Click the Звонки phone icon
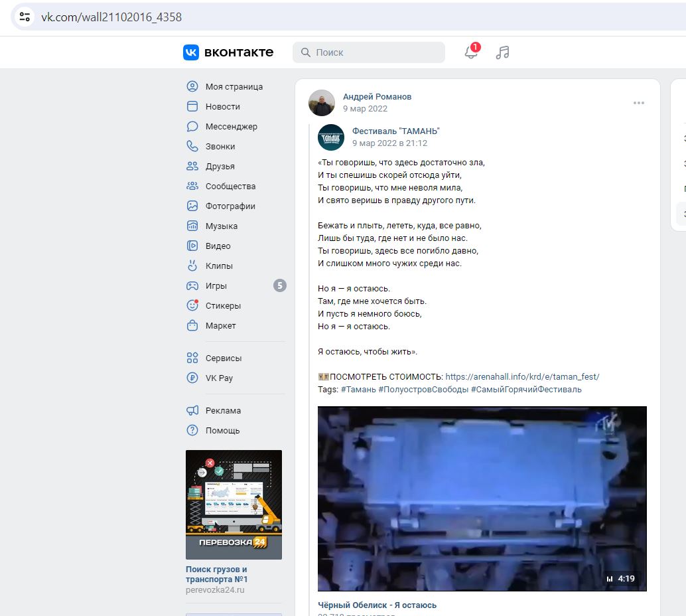The height and width of the screenshot is (616, 686). click(x=192, y=146)
